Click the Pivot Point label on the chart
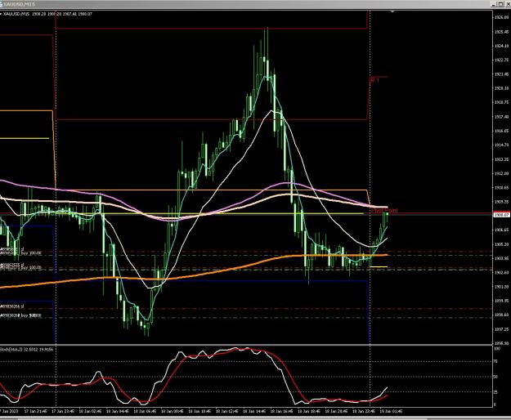 click(384, 211)
